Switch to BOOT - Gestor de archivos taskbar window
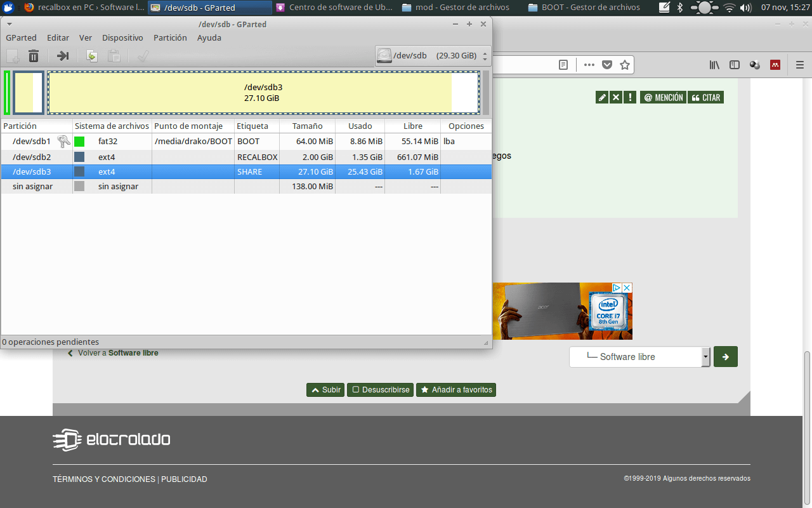This screenshot has height=508, width=812. coord(584,8)
